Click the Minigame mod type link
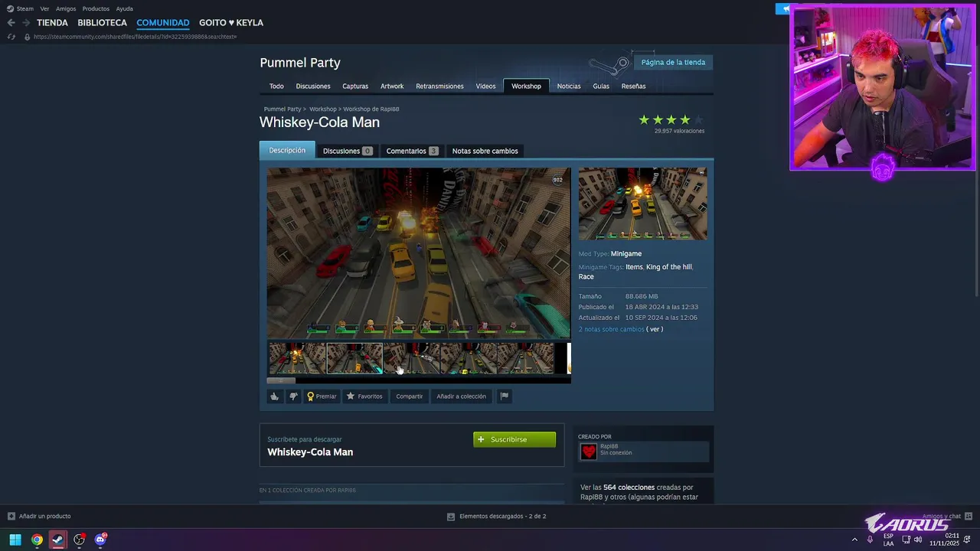Image resolution: width=980 pixels, height=551 pixels. tap(626, 254)
